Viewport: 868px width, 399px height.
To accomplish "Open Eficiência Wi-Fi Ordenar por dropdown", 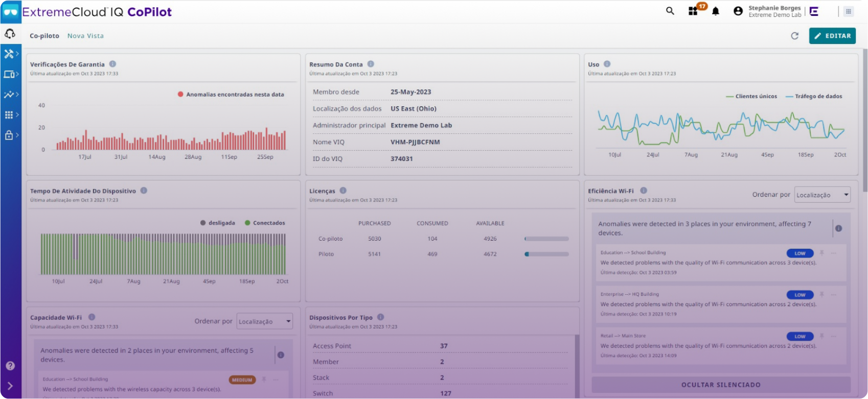I will [x=823, y=195].
